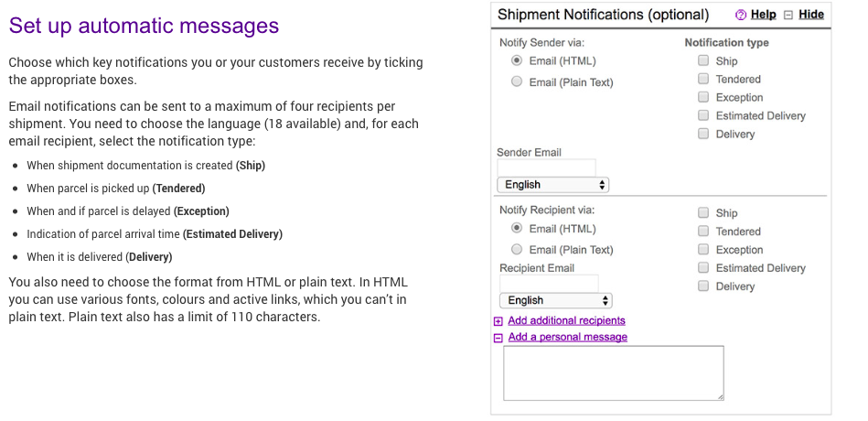Click the Hide collapse minus icon

click(788, 15)
